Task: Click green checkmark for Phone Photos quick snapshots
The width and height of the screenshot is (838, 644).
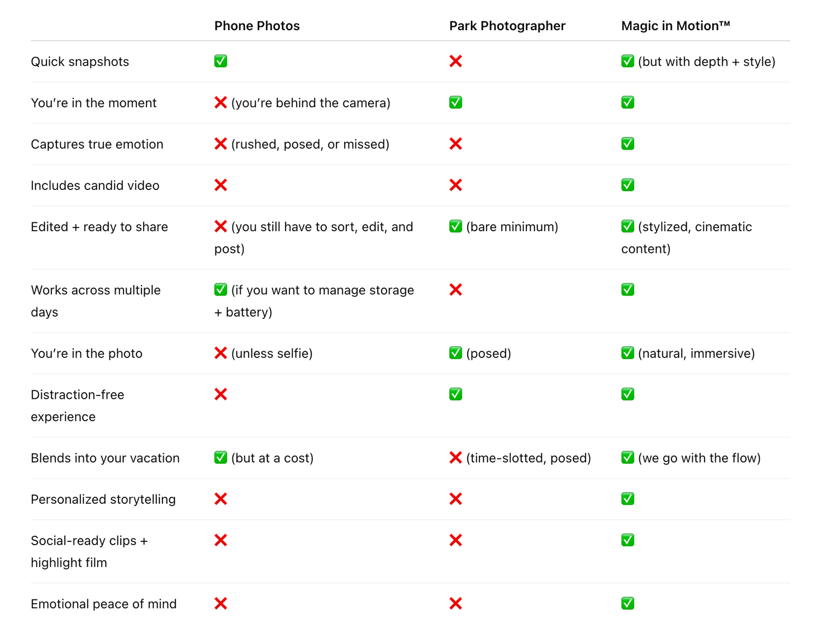Action: (x=221, y=61)
